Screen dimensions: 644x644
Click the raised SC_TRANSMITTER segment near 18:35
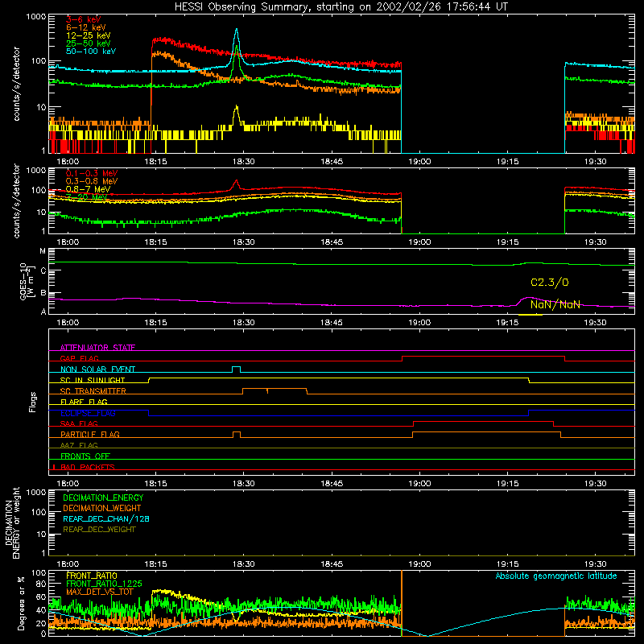(275, 389)
